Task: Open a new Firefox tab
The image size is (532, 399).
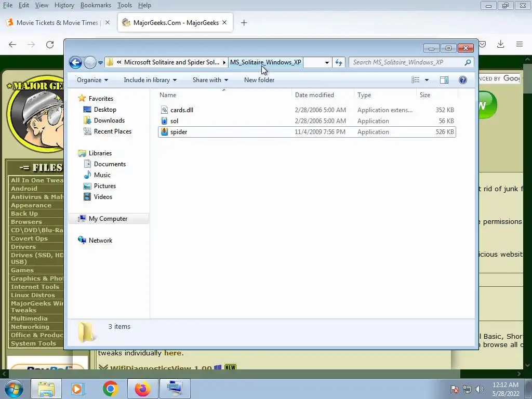Action: coord(244,23)
